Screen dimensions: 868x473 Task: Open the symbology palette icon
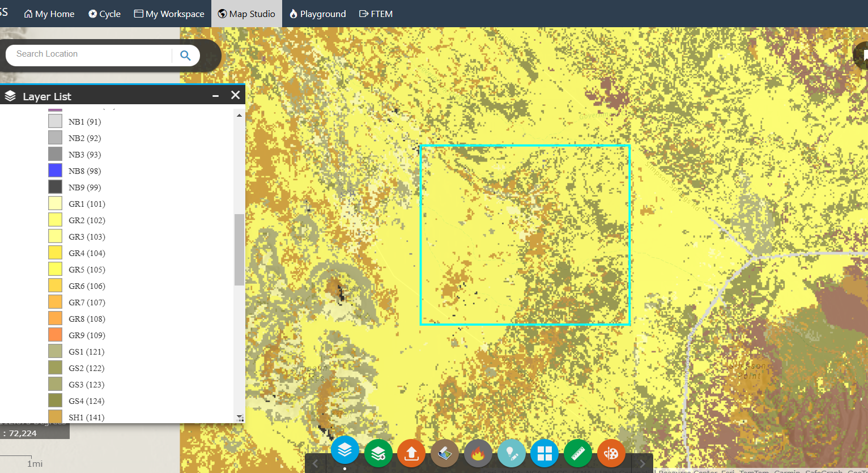point(611,453)
